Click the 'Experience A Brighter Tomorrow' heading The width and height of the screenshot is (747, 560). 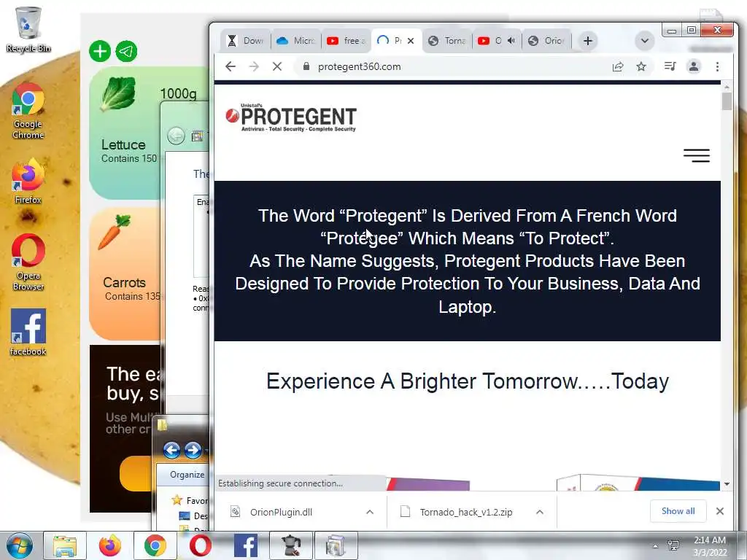[468, 381]
